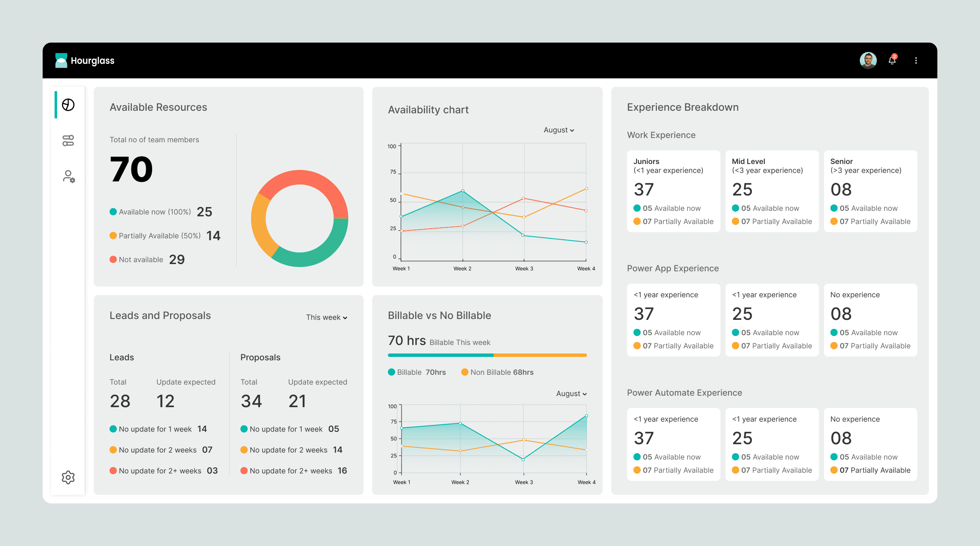Click the Week 2 peak point in Availability chart

(463, 191)
